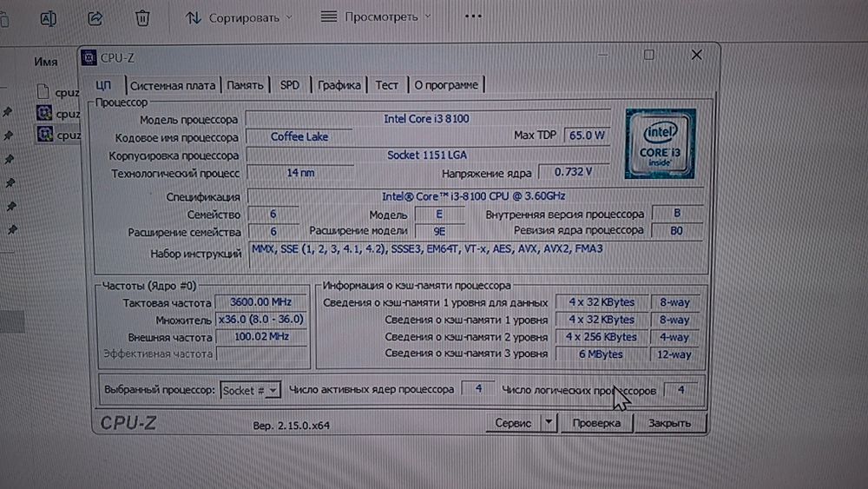Click the 4 x 256 KBytes L2 cache value
This screenshot has height=489, width=868.
point(602,337)
